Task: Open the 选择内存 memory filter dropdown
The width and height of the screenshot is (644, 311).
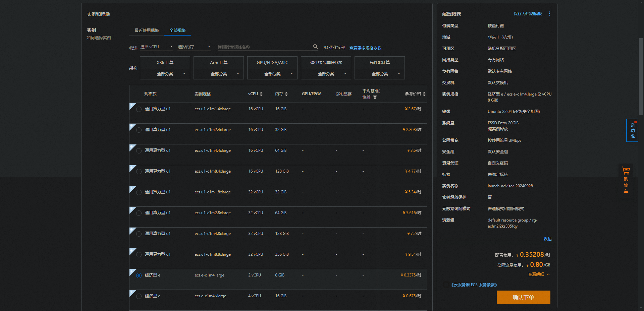Action: [194, 47]
